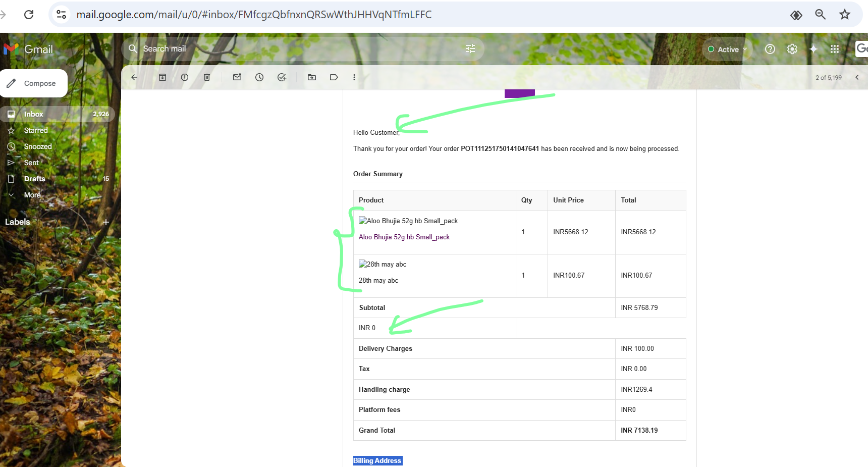Click the Tax value INR 0.00
The image size is (868, 467).
click(x=634, y=369)
